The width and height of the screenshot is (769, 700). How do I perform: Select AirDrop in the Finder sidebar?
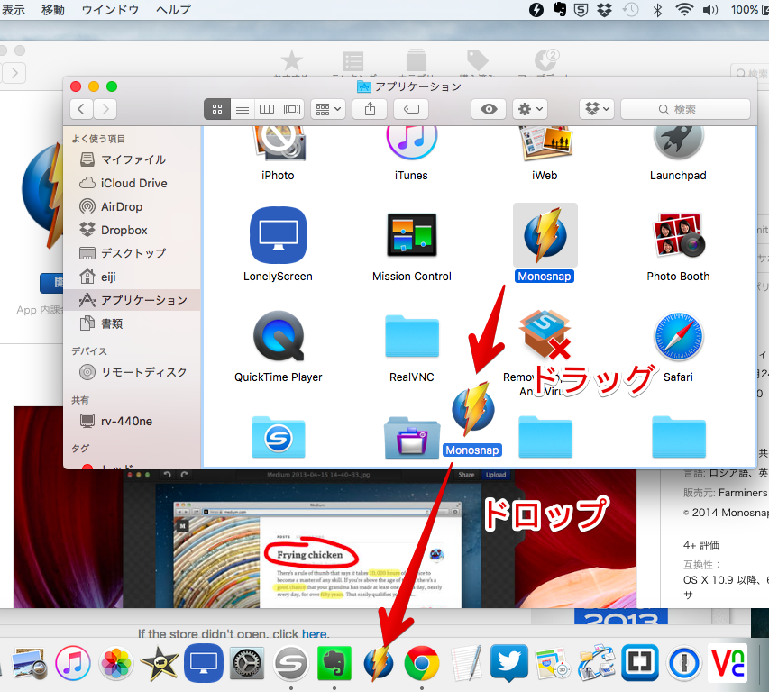coord(121,206)
